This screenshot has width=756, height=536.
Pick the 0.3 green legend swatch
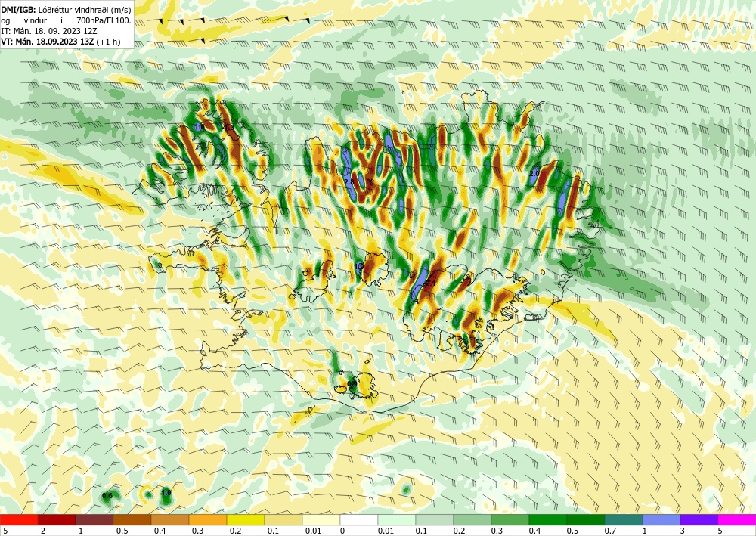tap(510, 520)
